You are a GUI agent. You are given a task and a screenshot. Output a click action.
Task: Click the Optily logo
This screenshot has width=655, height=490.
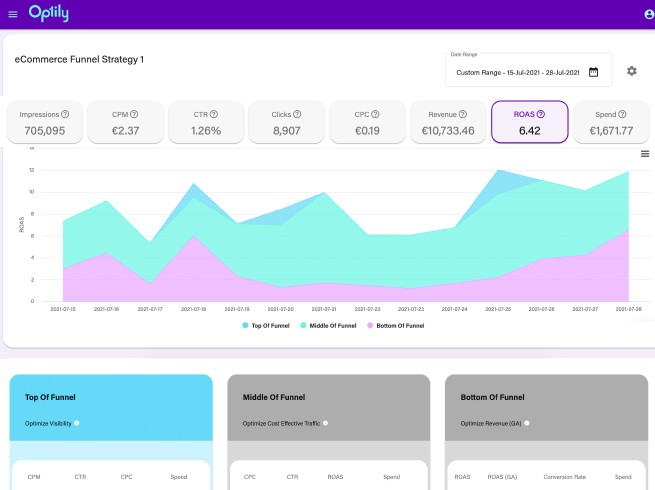48,13
